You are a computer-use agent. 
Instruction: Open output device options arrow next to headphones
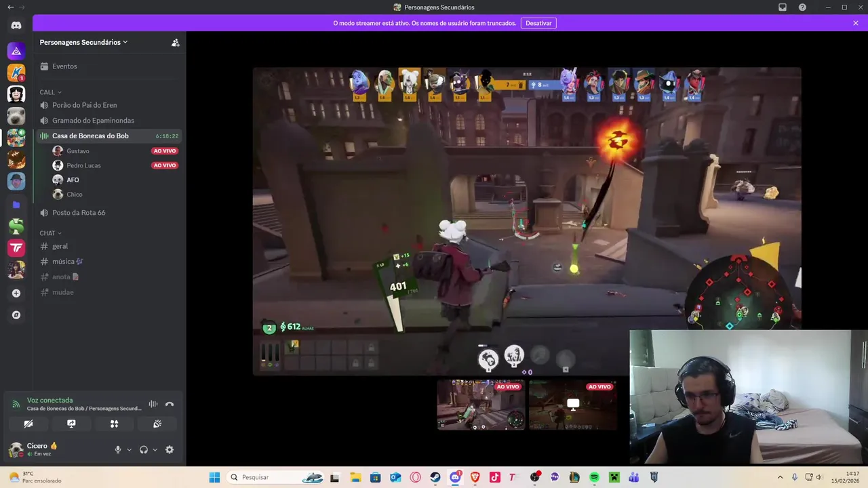click(x=155, y=449)
